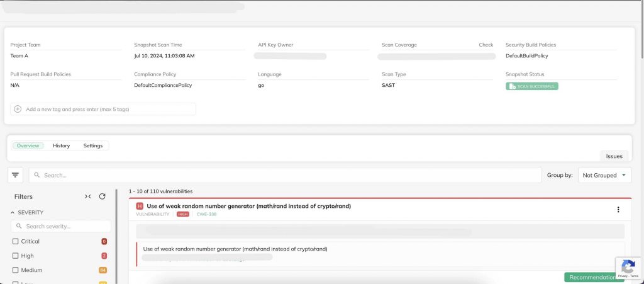Click the Issues button
The width and height of the screenshot is (644, 284).
(614, 156)
